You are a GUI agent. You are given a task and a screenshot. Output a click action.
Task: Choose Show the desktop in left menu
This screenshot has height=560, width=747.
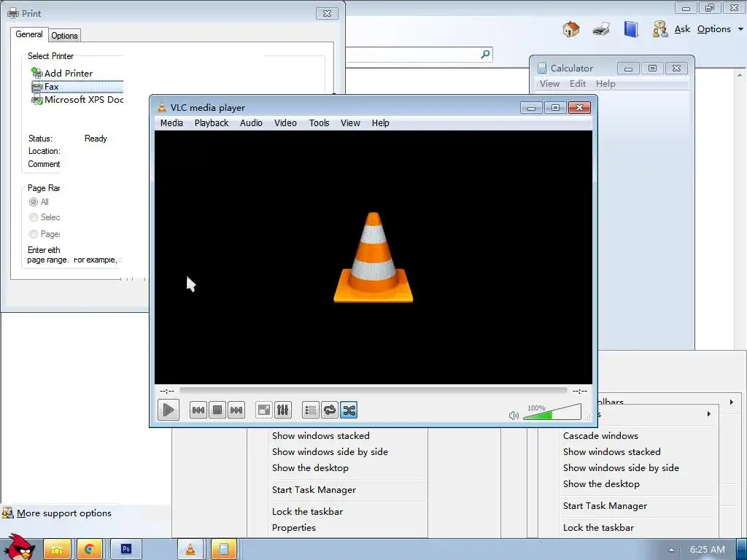pyautogui.click(x=310, y=468)
